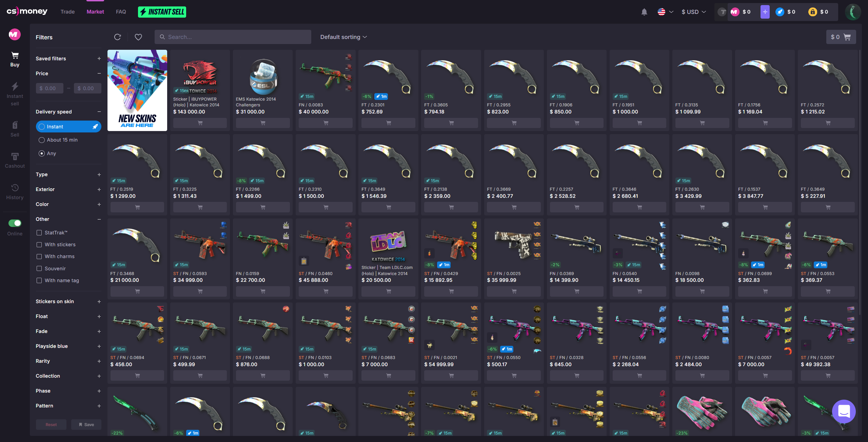
Task: Expand Saved filters section
Action: [68, 59]
